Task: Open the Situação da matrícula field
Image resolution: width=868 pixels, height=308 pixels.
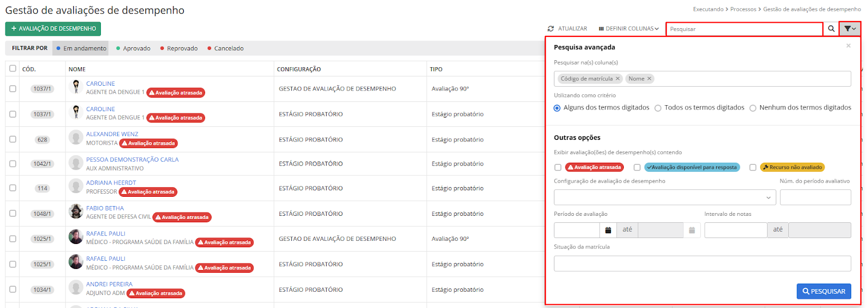Action: coord(702,264)
